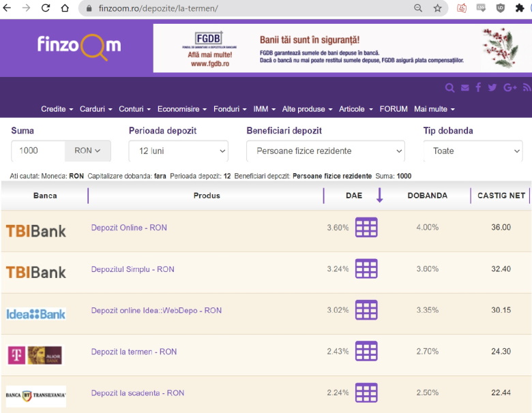Bookmark this page with star icon
This screenshot has width=532, height=413.
(437, 8)
